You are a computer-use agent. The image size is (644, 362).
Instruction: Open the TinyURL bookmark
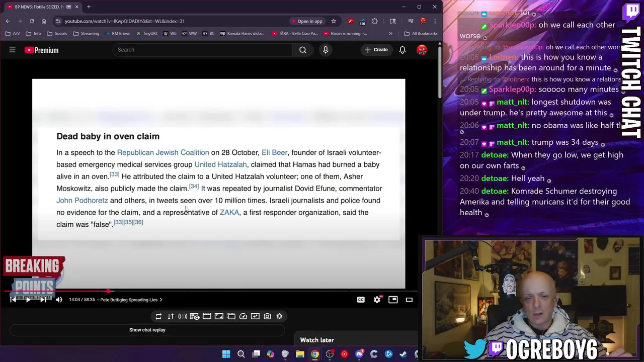coord(147,34)
